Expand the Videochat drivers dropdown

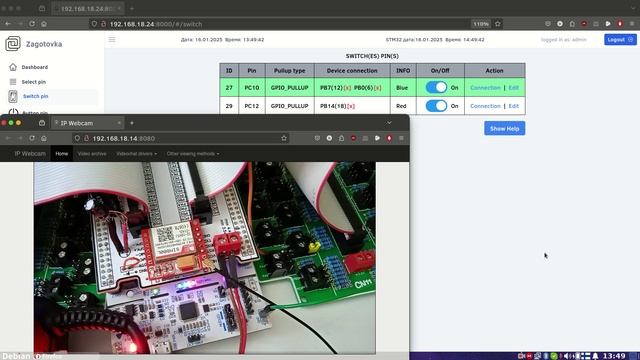136,153
